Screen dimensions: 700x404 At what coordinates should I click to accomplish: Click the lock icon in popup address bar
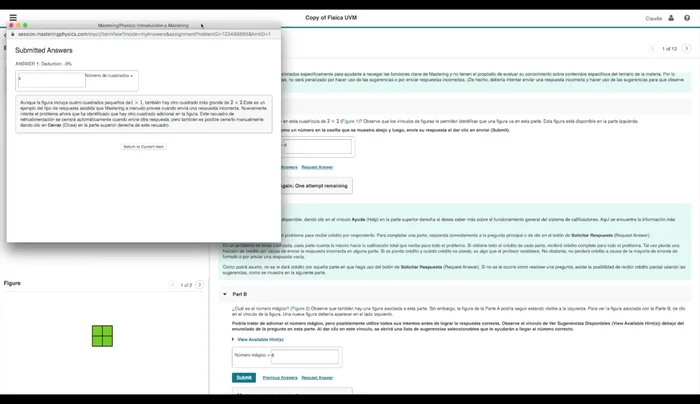[12, 34]
